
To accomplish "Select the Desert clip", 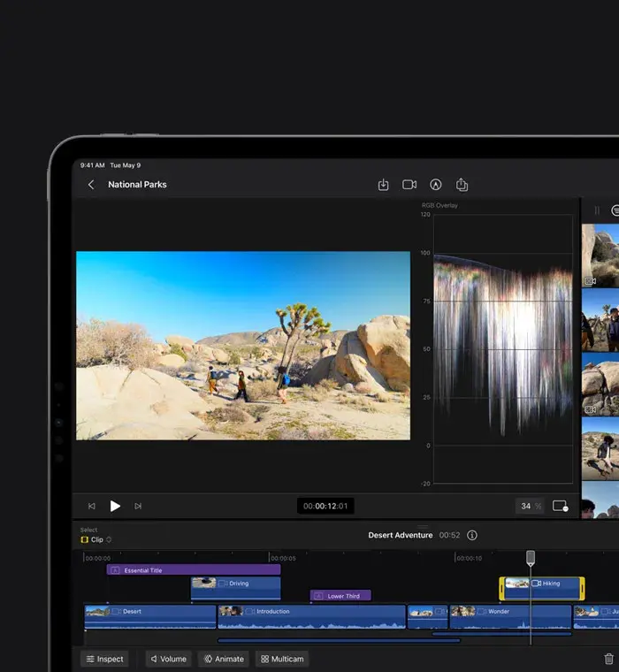I will pyautogui.click(x=150, y=616).
